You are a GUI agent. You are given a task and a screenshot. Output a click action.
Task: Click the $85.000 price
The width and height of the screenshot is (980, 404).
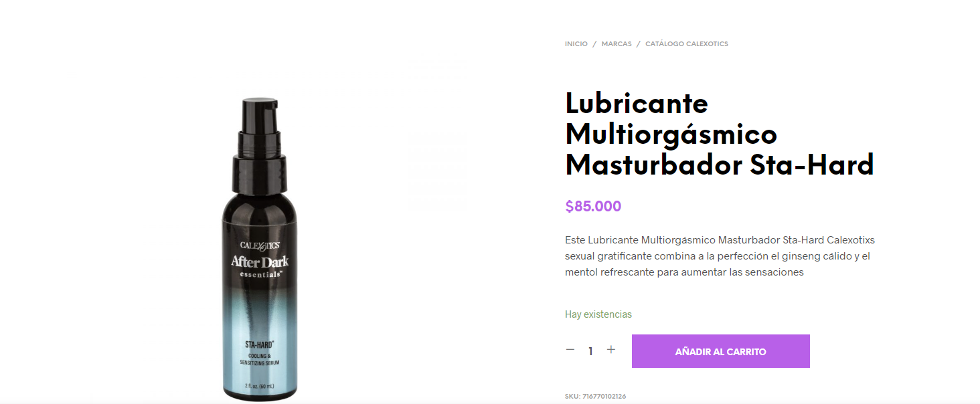tap(593, 206)
